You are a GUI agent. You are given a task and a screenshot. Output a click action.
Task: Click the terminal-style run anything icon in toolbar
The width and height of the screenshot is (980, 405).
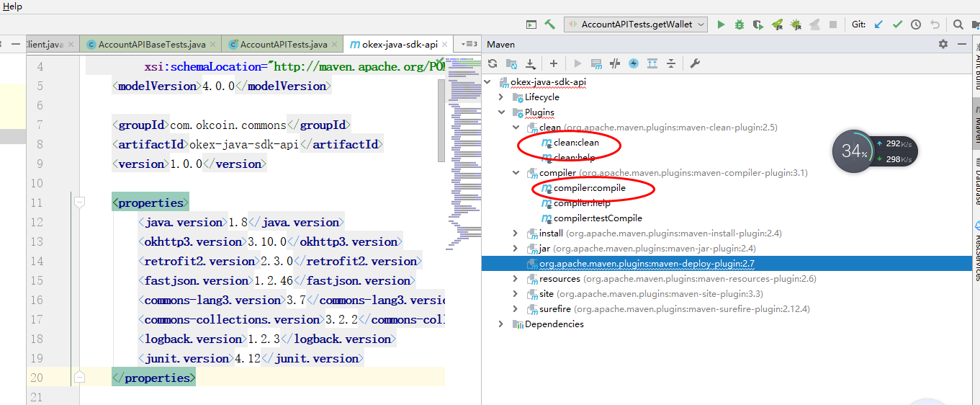click(x=531, y=25)
